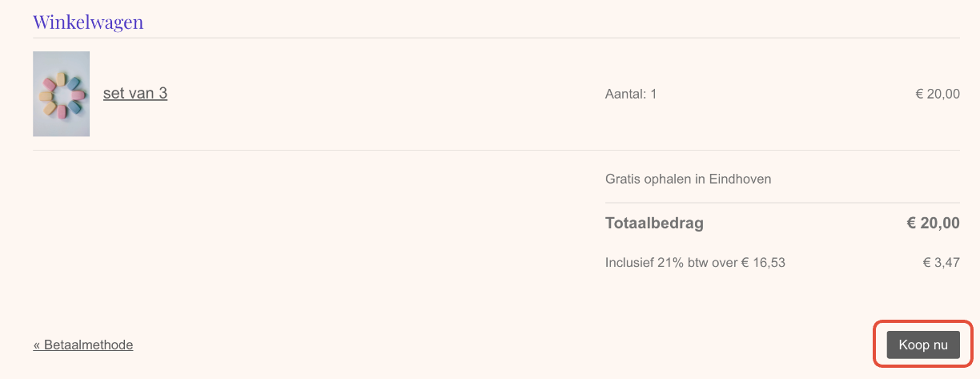
Task: Click the 21% figure in btw line
Action: point(672,262)
